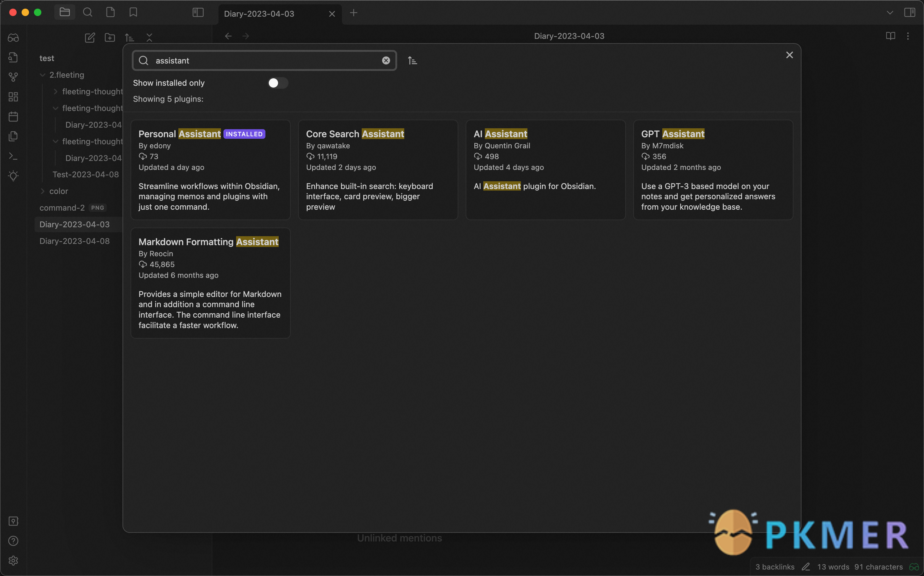Open plugin sort order menu
The width and height of the screenshot is (924, 576).
point(412,60)
